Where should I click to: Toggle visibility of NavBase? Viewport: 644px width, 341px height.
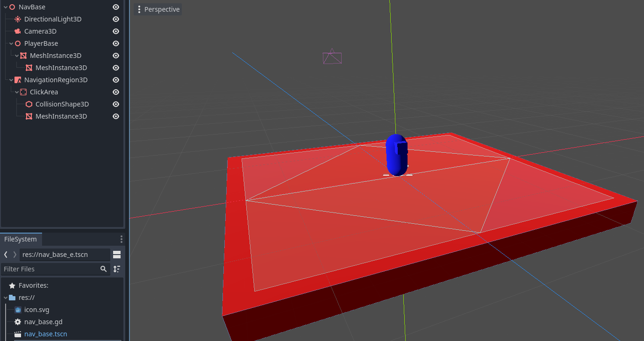[x=116, y=7]
